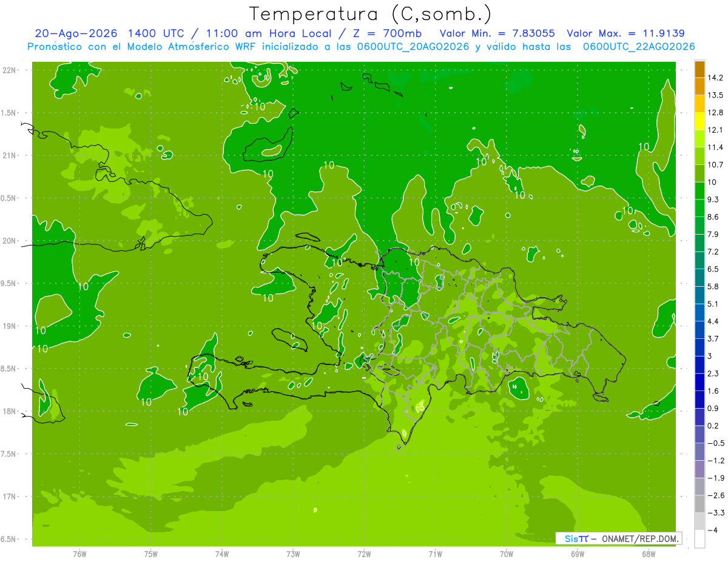Select the "Valor Max. = 11.9139" readout
728x562 pixels.
(x=625, y=33)
